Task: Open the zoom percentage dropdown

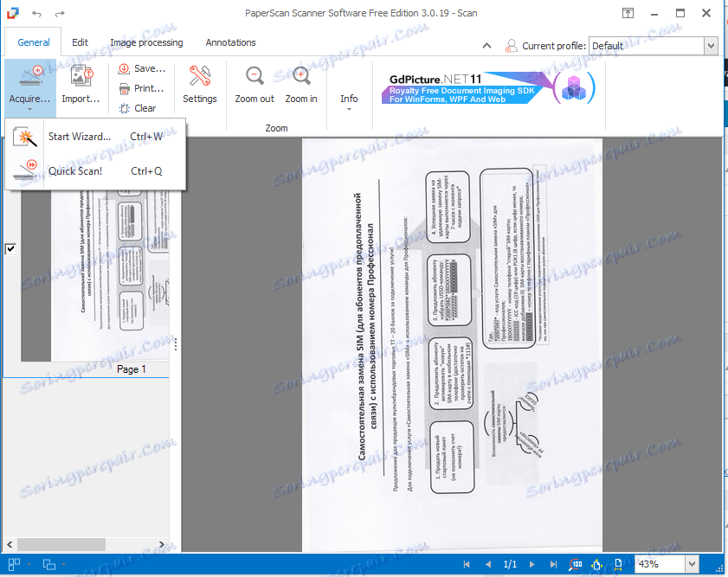Action: pos(692,564)
